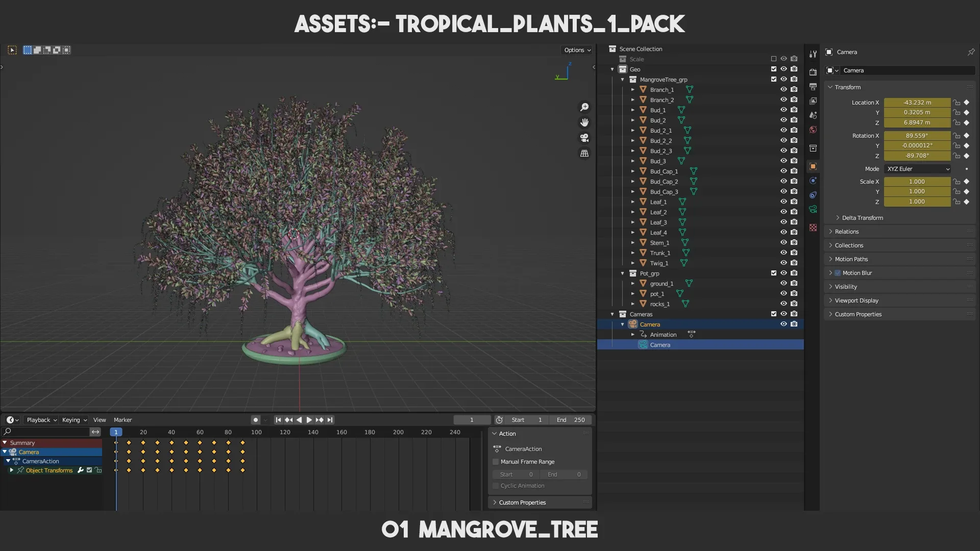Click the CameraAction action name
Viewport: 980px width, 551px height.
point(523,449)
